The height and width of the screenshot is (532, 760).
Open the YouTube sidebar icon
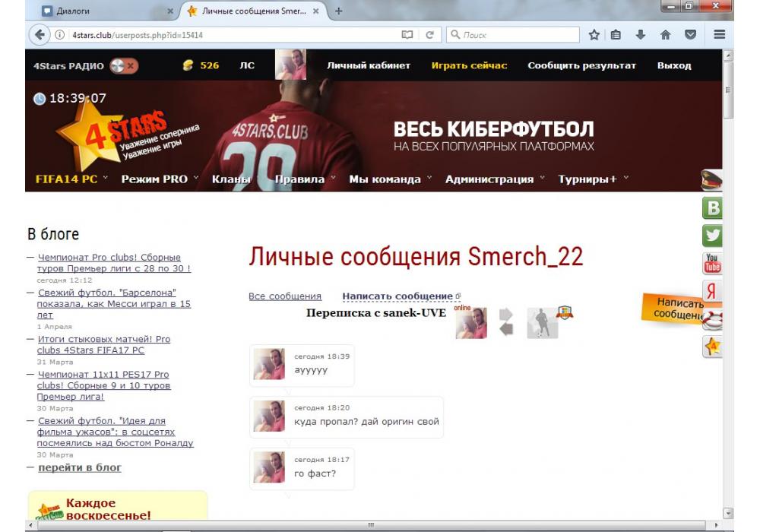(712, 264)
